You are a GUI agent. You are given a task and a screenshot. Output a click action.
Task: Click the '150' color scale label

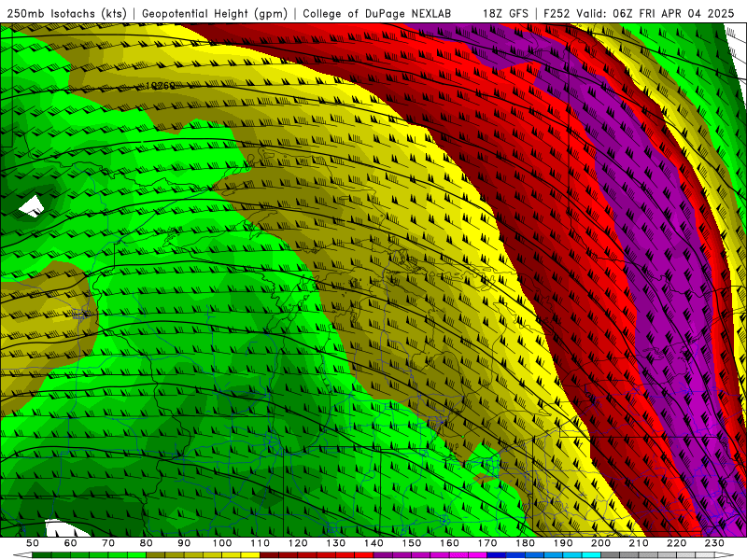pos(412,543)
